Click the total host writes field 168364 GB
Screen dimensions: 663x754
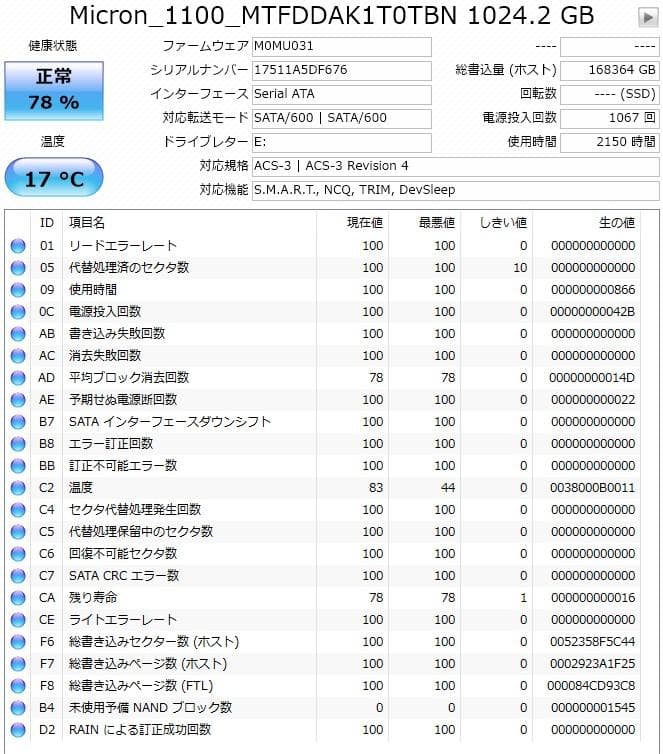tap(610, 71)
